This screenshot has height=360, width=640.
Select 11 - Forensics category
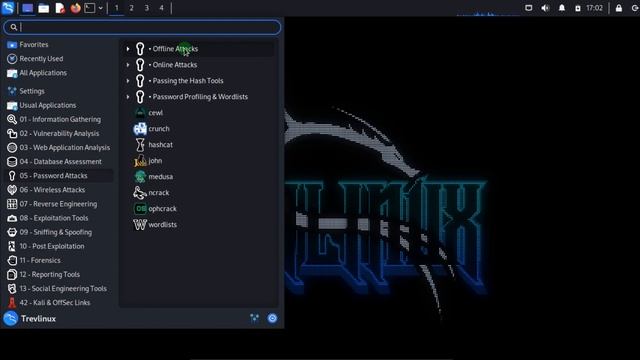(59, 260)
